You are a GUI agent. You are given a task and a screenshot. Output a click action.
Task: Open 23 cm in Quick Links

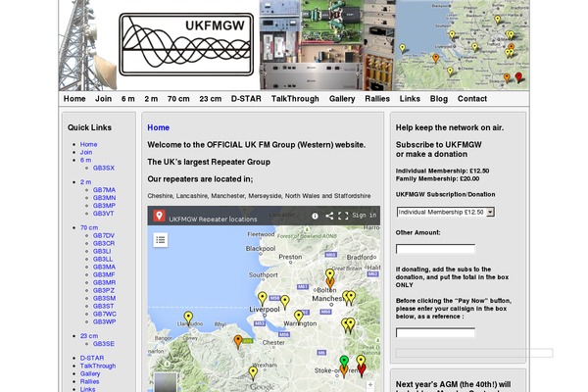[x=89, y=336]
